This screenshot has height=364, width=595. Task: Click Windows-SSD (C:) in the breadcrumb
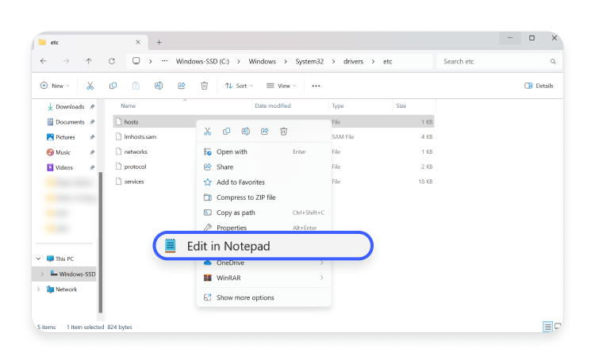[x=202, y=61]
